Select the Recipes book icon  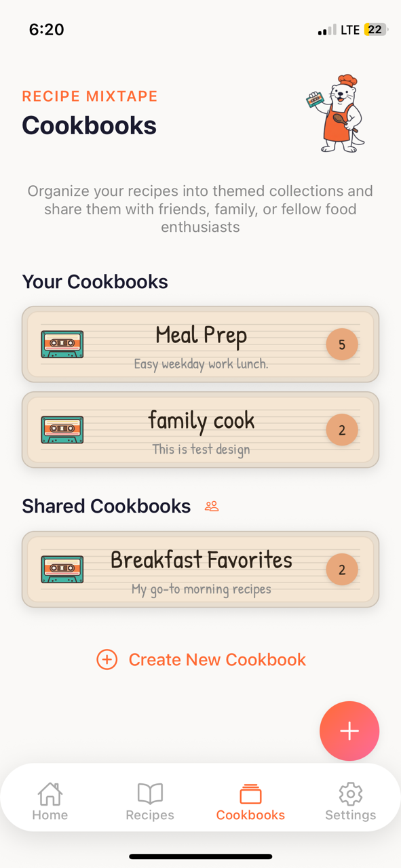click(149, 794)
